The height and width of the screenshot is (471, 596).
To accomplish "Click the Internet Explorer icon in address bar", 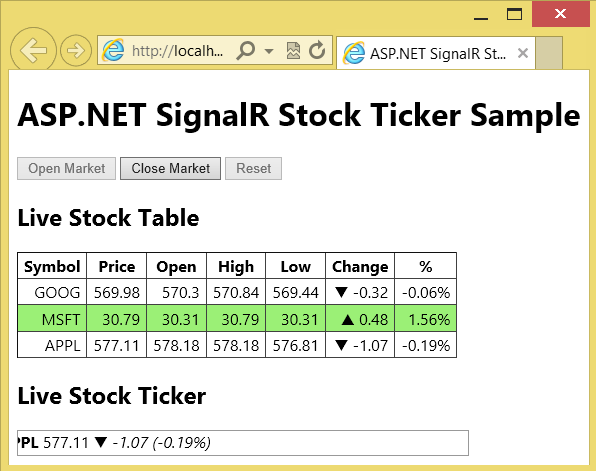I will pyautogui.click(x=113, y=50).
